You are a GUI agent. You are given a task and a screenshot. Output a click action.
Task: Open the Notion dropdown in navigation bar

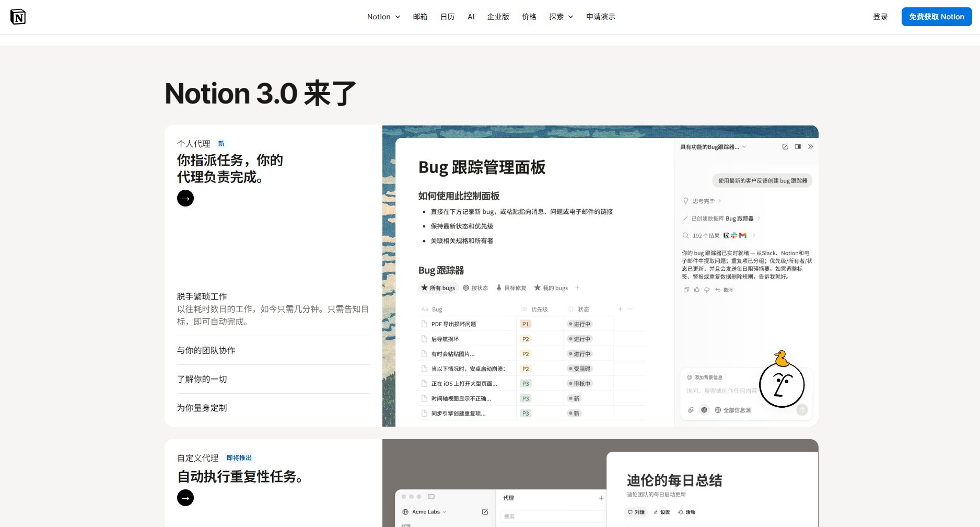383,17
